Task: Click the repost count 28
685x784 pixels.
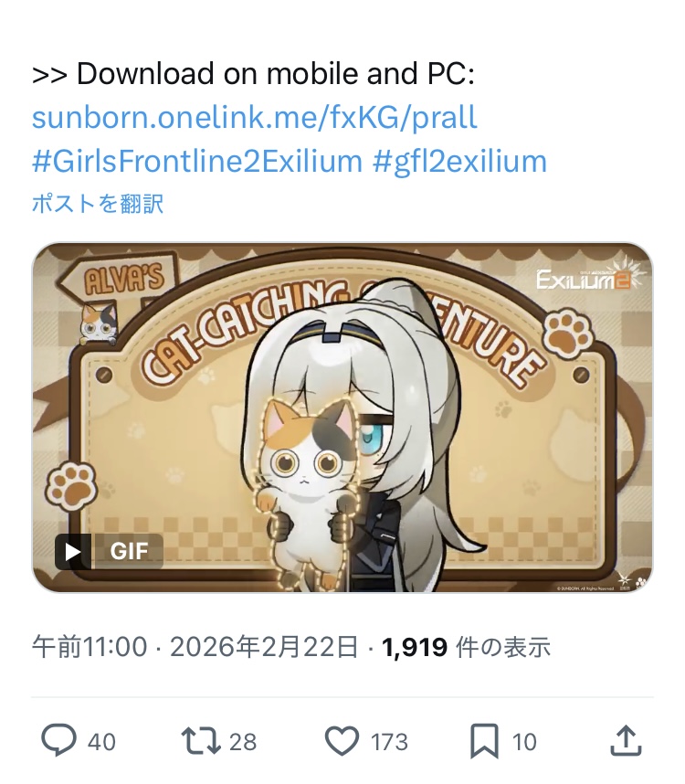Action: click(243, 741)
